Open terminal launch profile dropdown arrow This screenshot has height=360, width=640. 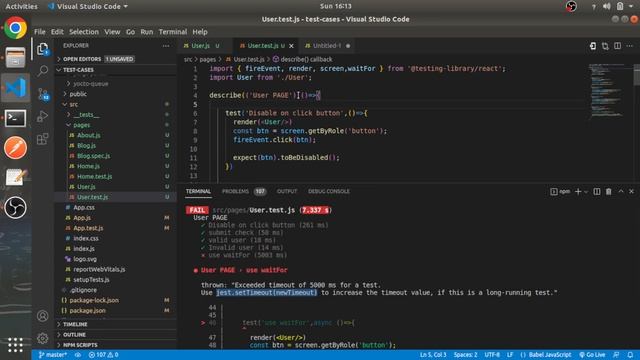(x=587, y=191)
